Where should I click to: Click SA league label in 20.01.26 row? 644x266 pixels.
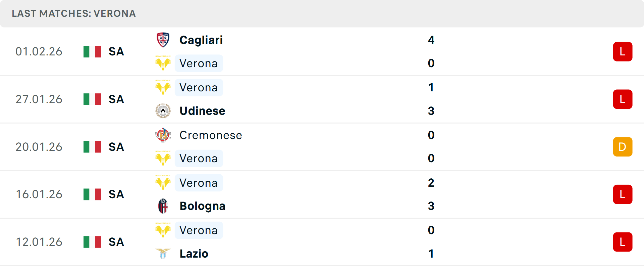point(116,147)
